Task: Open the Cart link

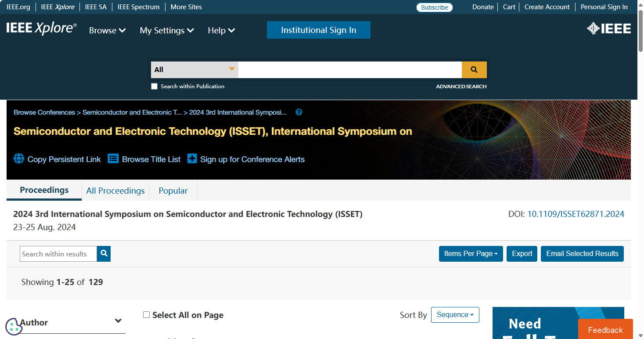Action: (x=509, y=7)
